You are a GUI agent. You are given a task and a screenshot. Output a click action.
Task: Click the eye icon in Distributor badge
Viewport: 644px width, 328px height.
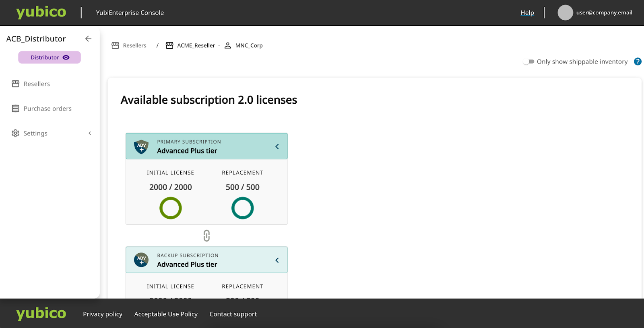click(x=66, y=57)
